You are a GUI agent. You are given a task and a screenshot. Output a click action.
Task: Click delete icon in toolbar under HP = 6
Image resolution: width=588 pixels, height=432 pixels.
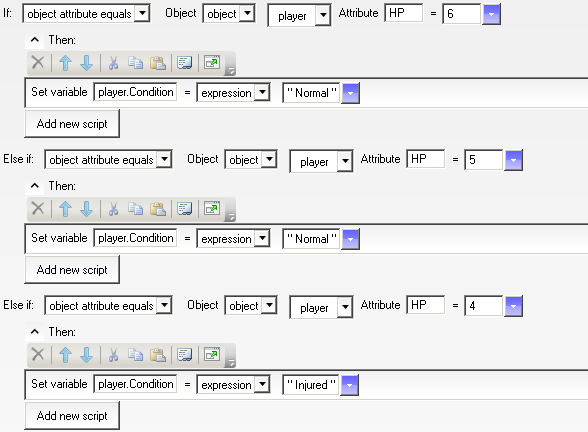(x=38, y=63)
